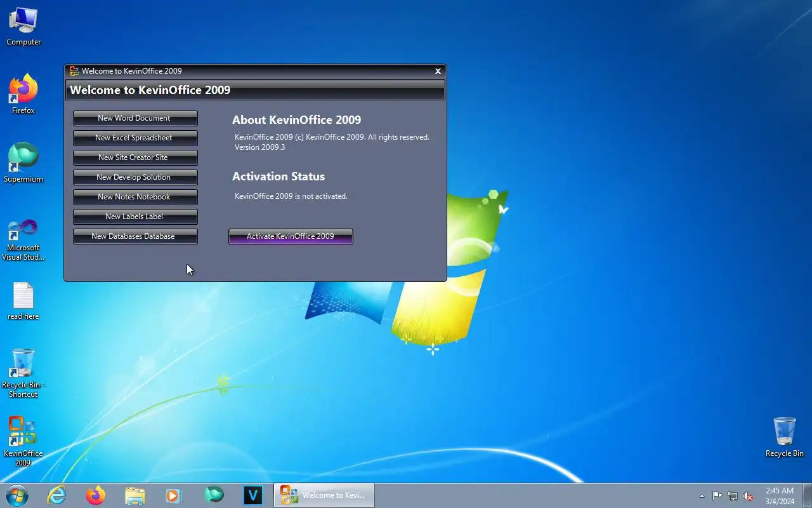Show hidden system tray icons
812x508 pixels.
[702, 496]
